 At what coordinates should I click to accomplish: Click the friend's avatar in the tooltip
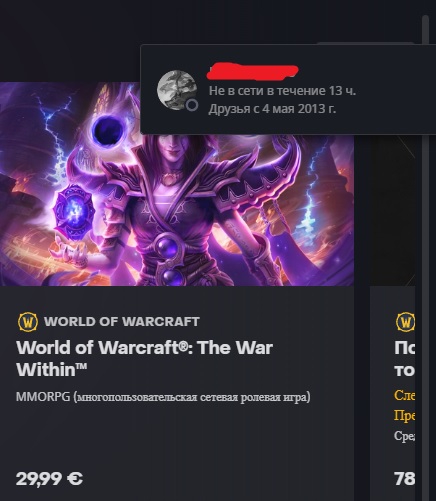(177, 90)
